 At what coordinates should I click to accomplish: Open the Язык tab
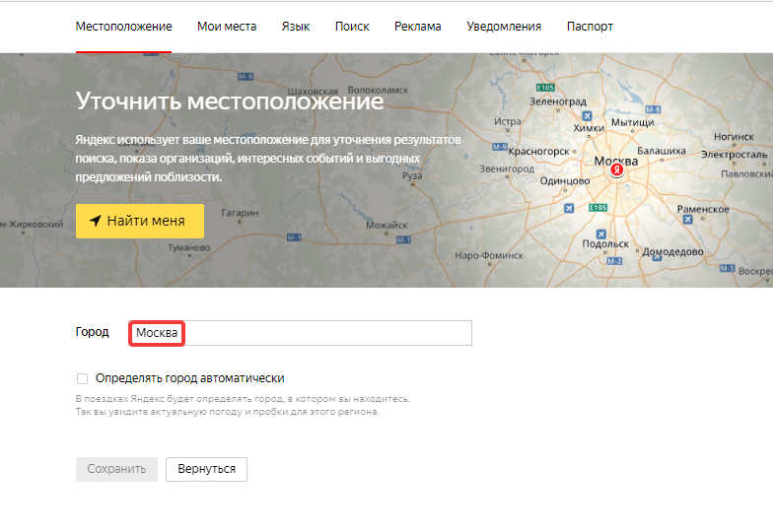296,27
